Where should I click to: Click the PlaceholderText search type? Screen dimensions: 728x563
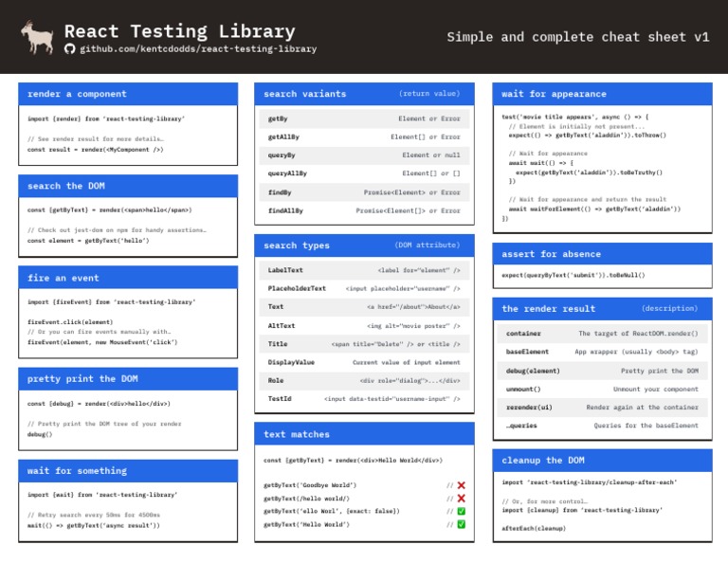364,288
